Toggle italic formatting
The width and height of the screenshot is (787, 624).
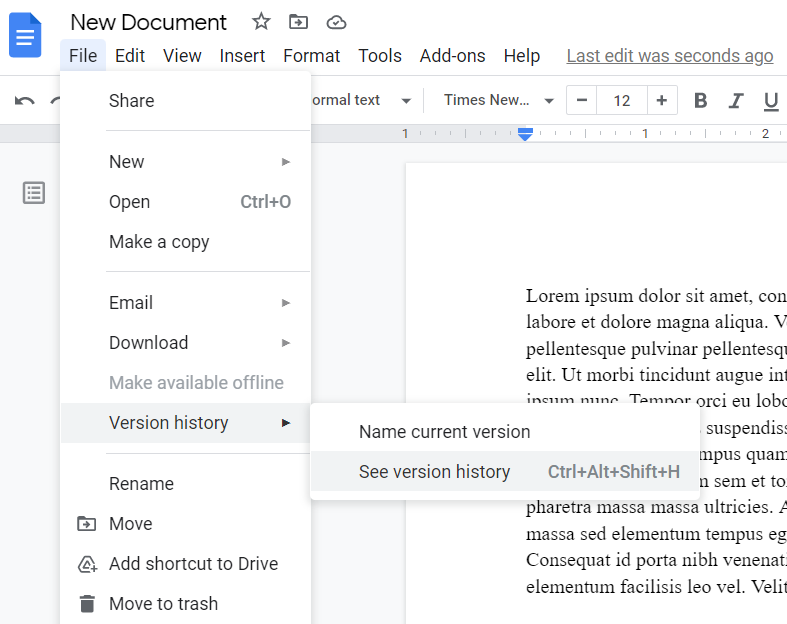coord(736,100)
